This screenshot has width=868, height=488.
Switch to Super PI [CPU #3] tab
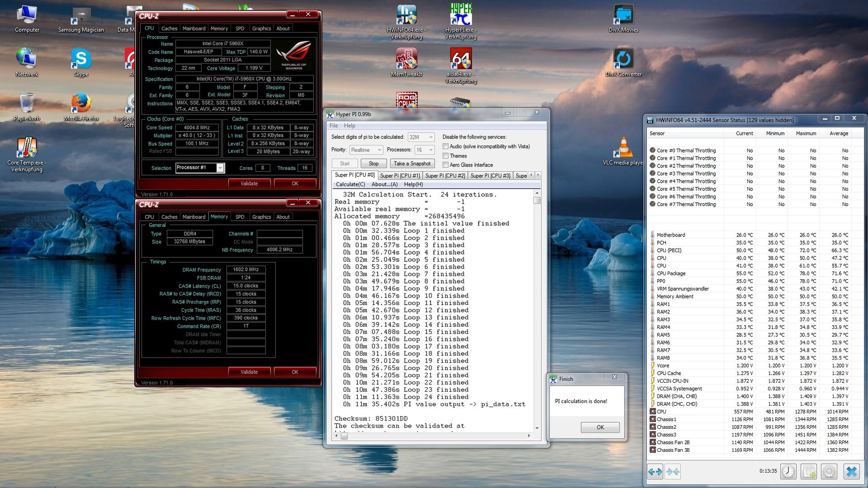[x=490, y=175]
